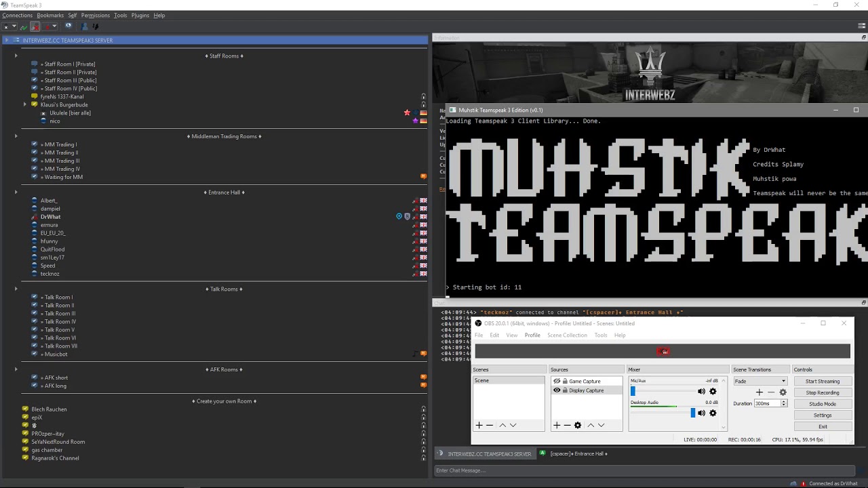Click the purple badge icon on nico row

tap(416, 121)
